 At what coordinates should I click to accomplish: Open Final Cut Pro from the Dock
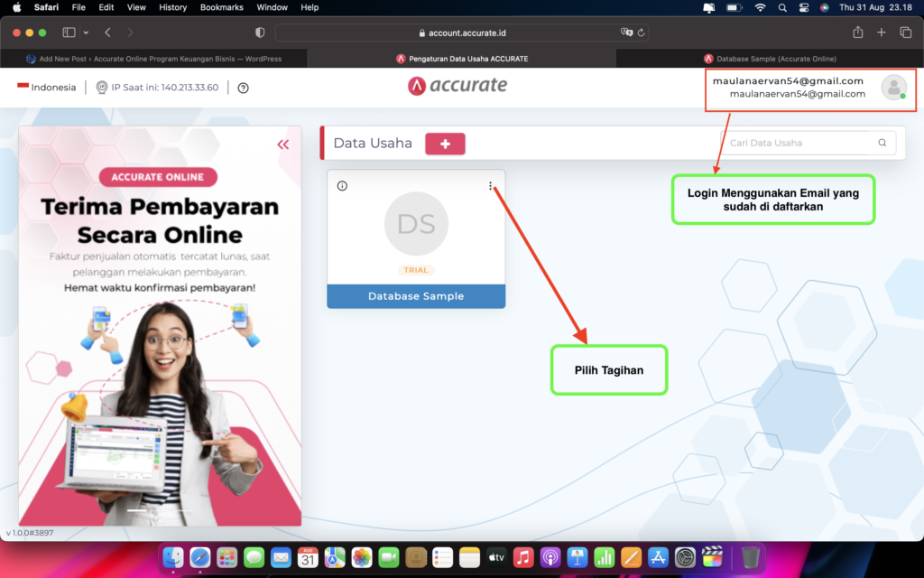(x=712, y=557)
